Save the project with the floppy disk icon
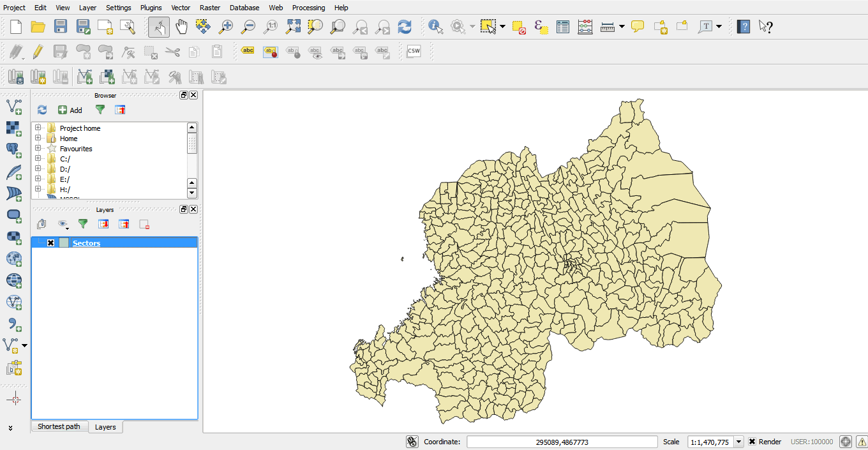The width and height of the screenshot is (868, 450). (x=61, y=27)
